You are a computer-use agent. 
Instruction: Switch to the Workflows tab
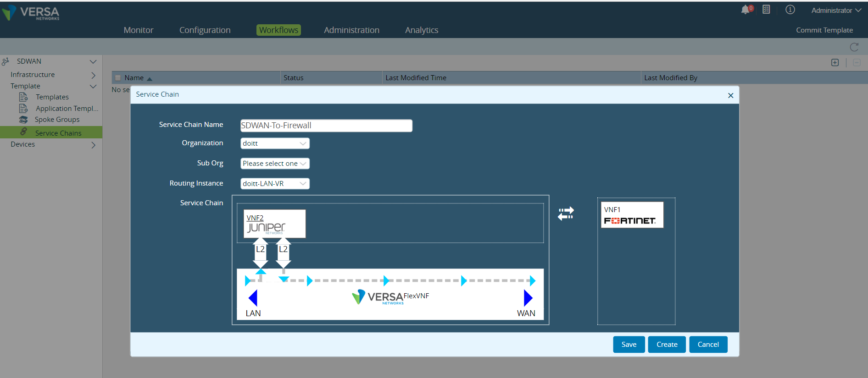278,30
